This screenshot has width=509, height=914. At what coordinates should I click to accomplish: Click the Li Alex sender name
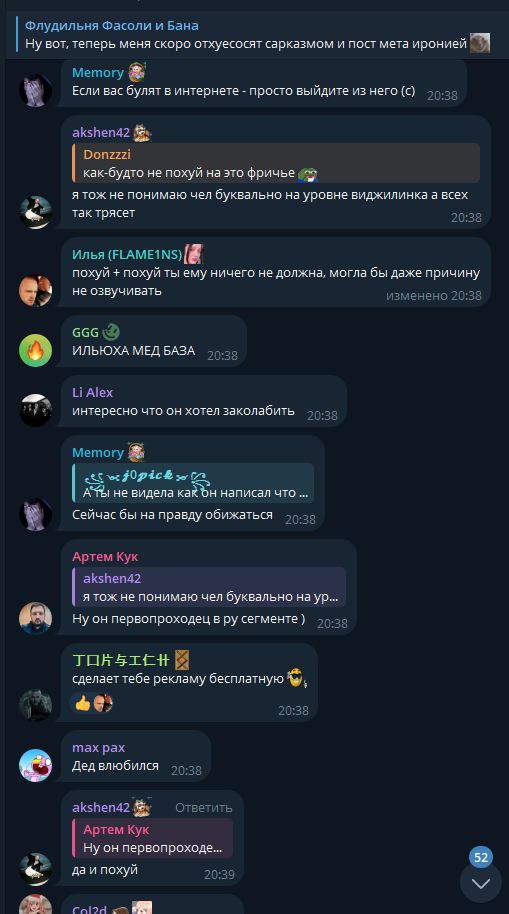click(x=92, y=392)
